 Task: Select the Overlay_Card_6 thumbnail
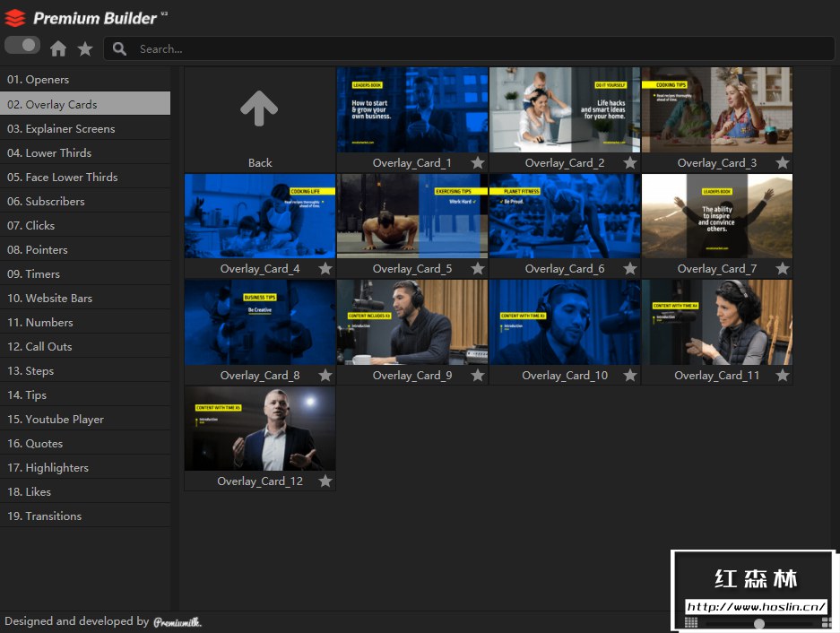565,216
